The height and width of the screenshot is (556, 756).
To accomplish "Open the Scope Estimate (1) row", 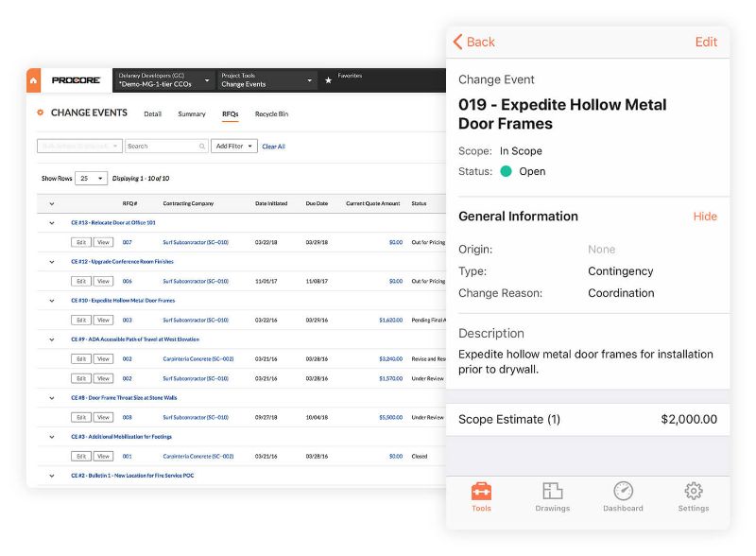I will [587, 419].
